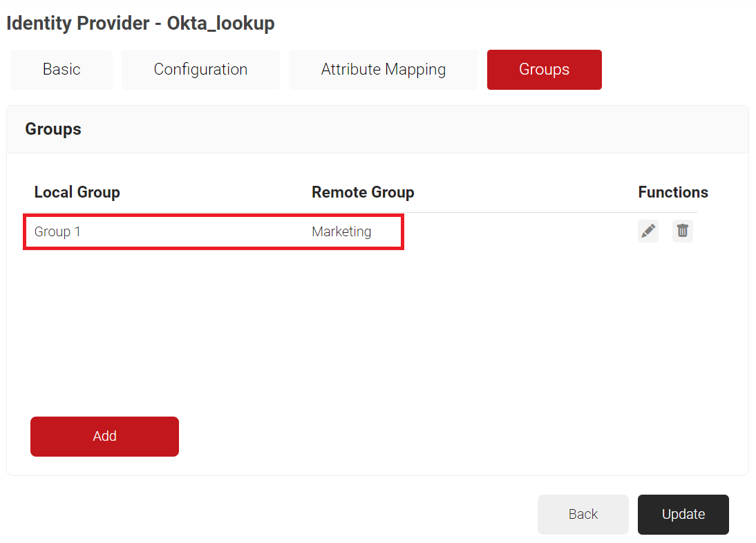The image size is (756, 543).
Task: Select the active Groups tab
Action: pos(544,70)
